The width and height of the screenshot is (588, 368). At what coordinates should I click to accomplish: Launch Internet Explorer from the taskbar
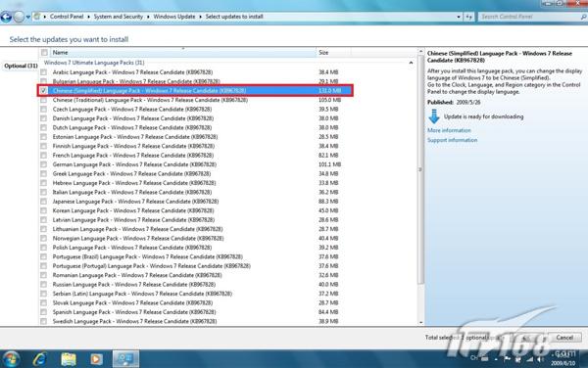(x=40, y=359)
